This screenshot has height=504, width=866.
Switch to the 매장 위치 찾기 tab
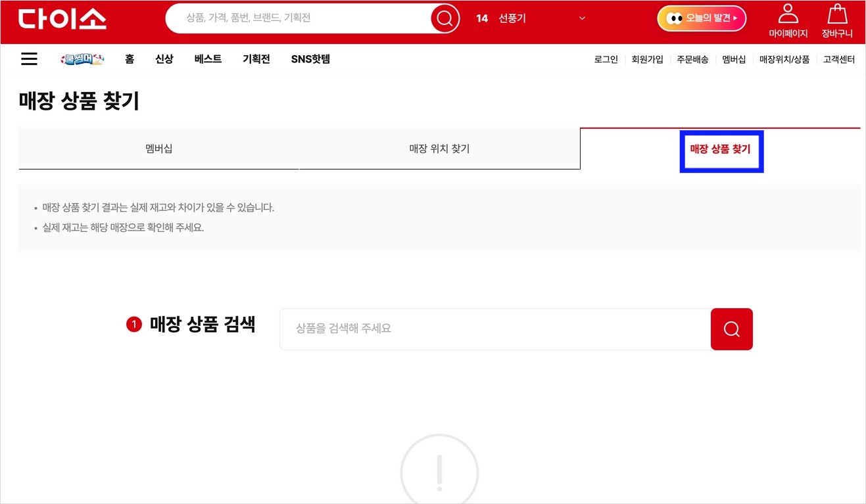tap(439, 149)
